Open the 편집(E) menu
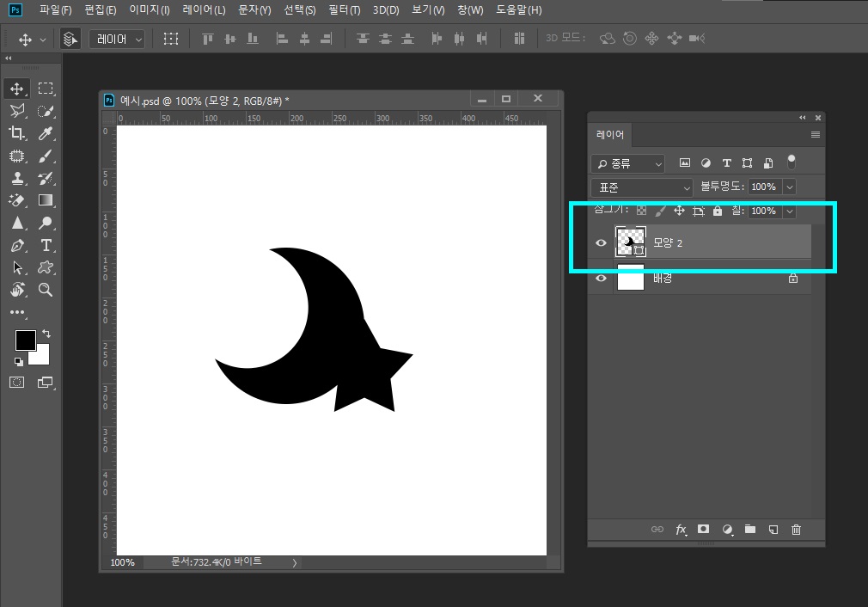 point(101,10)
